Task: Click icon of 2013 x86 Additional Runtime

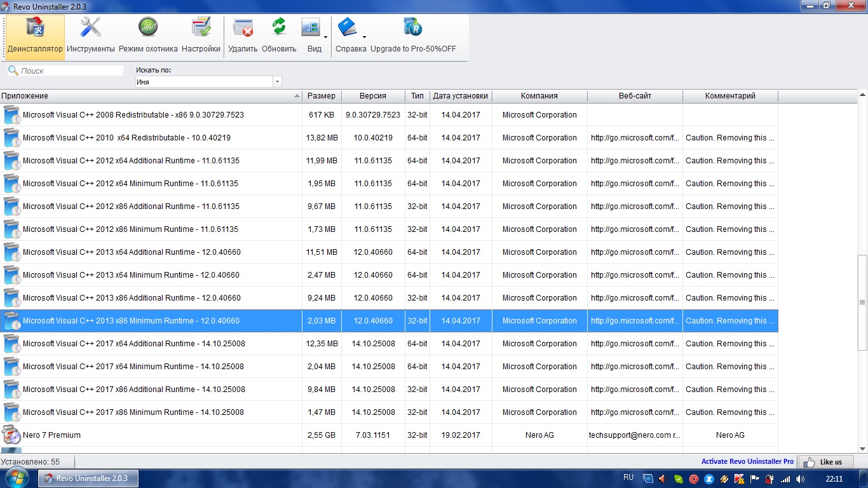Action: [x=12, y=298]
